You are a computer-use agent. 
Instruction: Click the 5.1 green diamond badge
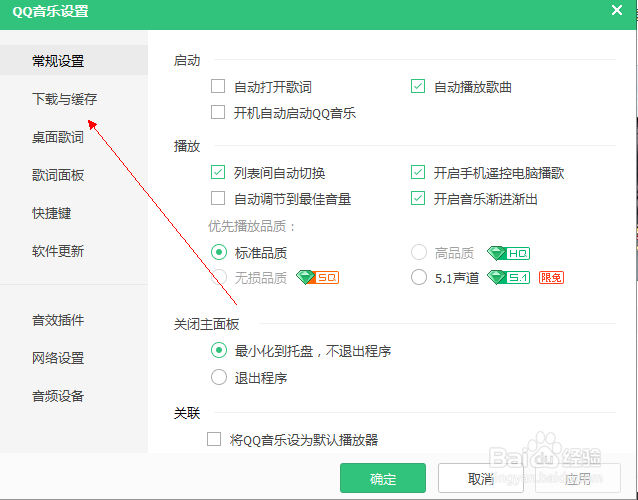(508, 277)
